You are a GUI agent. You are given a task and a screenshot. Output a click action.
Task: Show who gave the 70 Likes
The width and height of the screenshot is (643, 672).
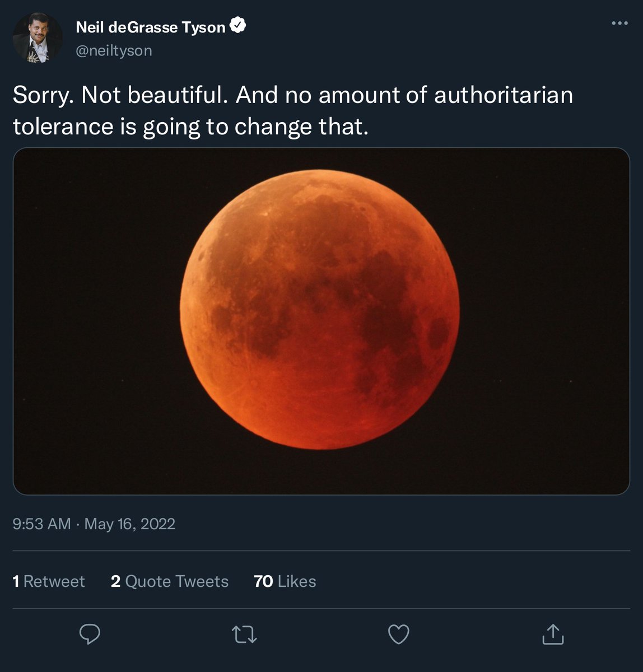click(285, 581)
